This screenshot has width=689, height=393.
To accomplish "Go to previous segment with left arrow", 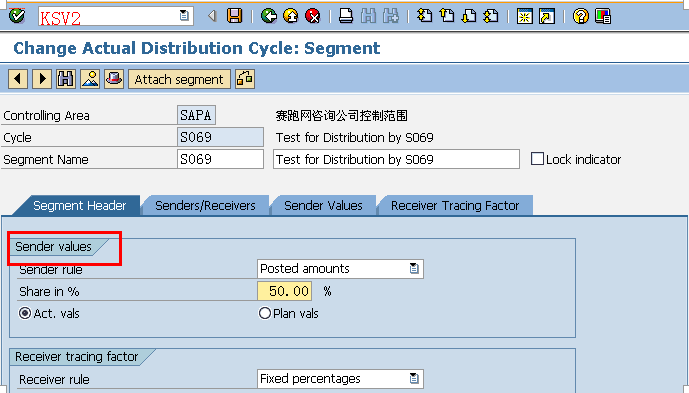I will pos(18,79).
